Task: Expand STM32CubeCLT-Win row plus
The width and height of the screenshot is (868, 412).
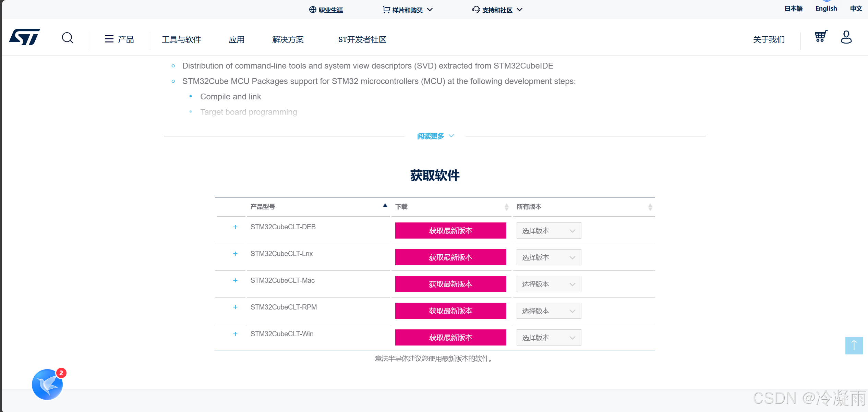Action: (235, 334)
